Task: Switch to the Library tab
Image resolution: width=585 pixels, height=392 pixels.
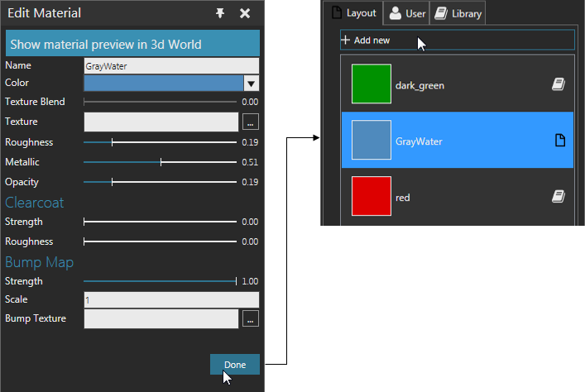Action: click(458, 13)
